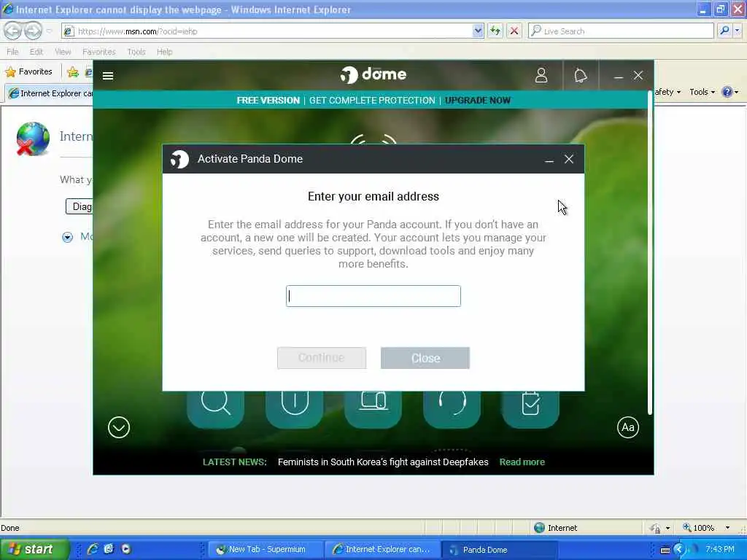Open the Favorites menu

point(99,52)
